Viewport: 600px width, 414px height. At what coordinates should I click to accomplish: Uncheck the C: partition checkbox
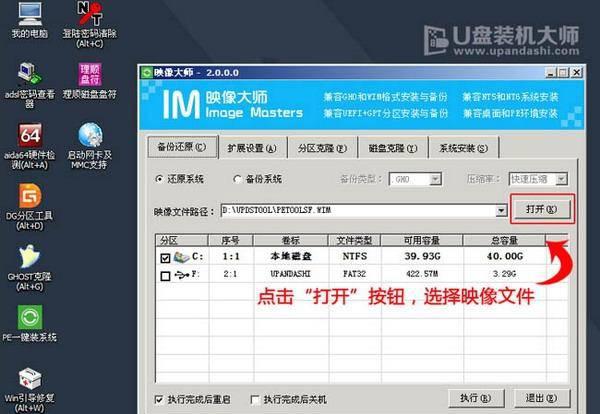coord(165,258)
